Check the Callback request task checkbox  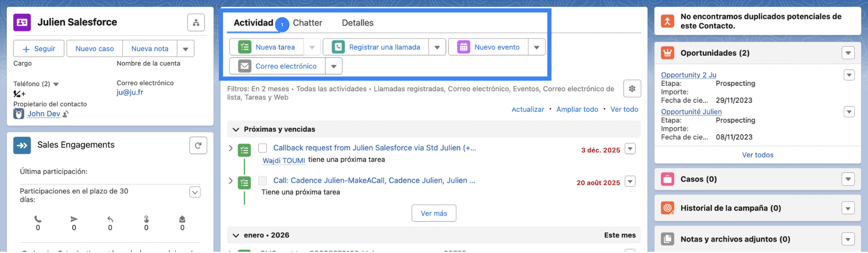pyautogui.click(x=262, y=148)
